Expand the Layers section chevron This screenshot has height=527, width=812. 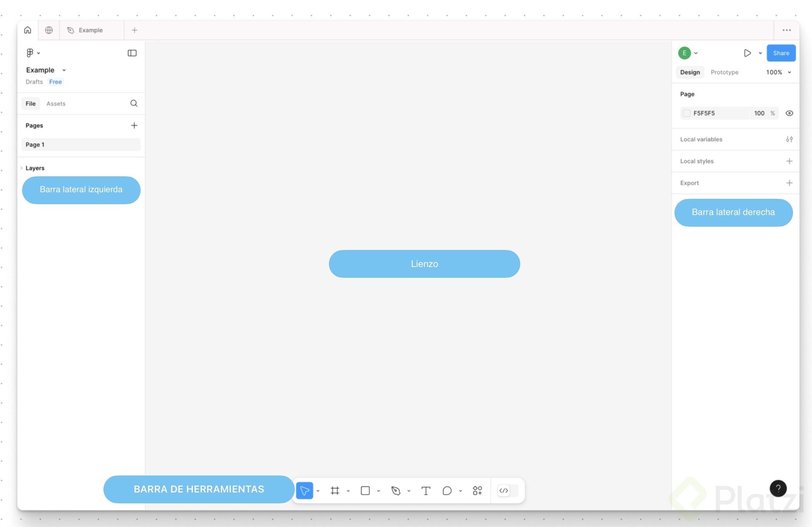click(22, 168)
